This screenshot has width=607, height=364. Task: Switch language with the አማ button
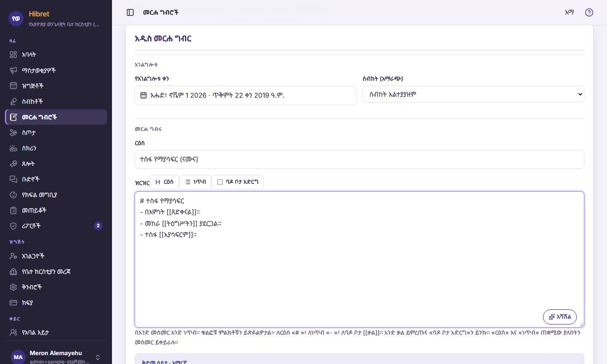coord(569,12)
